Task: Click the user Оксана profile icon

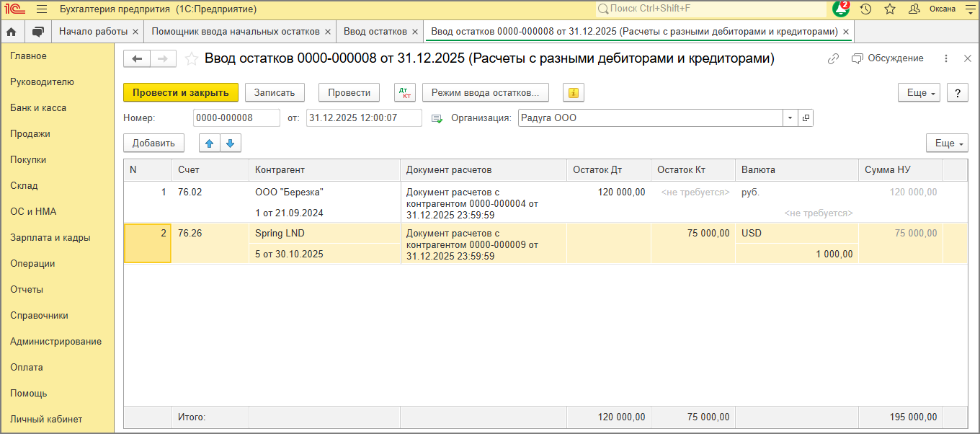Action: pos(914,9)
